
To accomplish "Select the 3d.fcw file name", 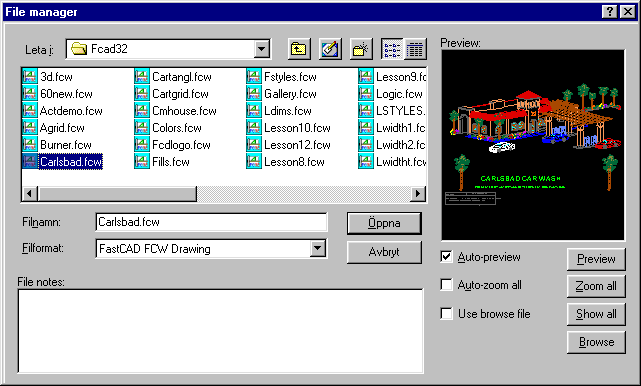I will click(x=56, y=77).
